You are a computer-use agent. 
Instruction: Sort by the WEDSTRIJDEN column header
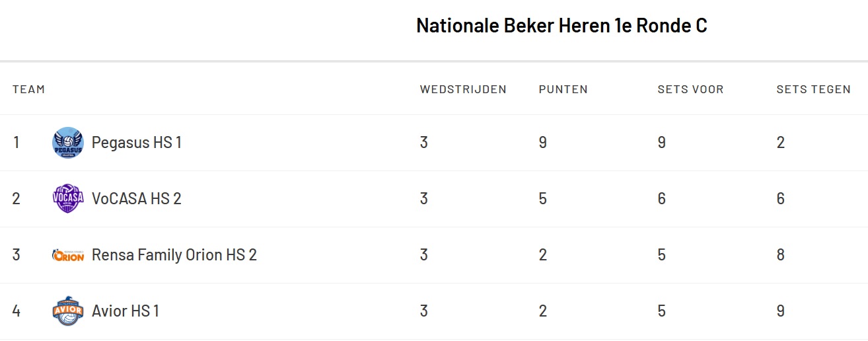[x=463, y=89]
